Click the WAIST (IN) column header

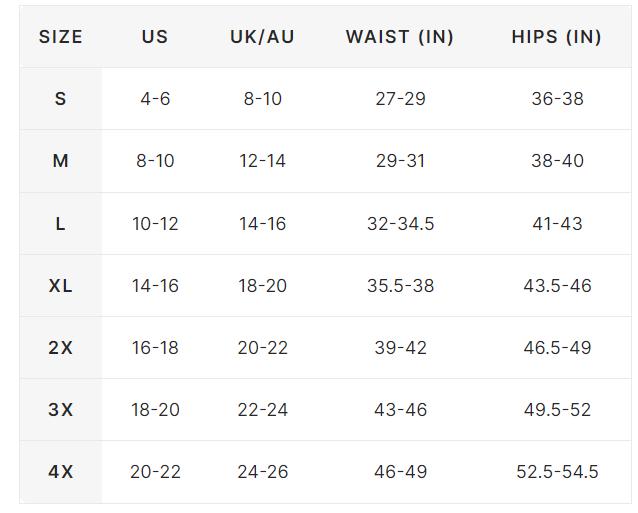click(x=400, y=37)
